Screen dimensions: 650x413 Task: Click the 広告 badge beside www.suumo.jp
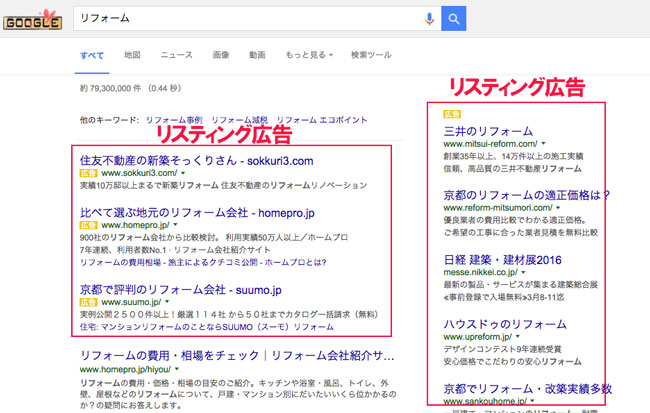point(88,302)
